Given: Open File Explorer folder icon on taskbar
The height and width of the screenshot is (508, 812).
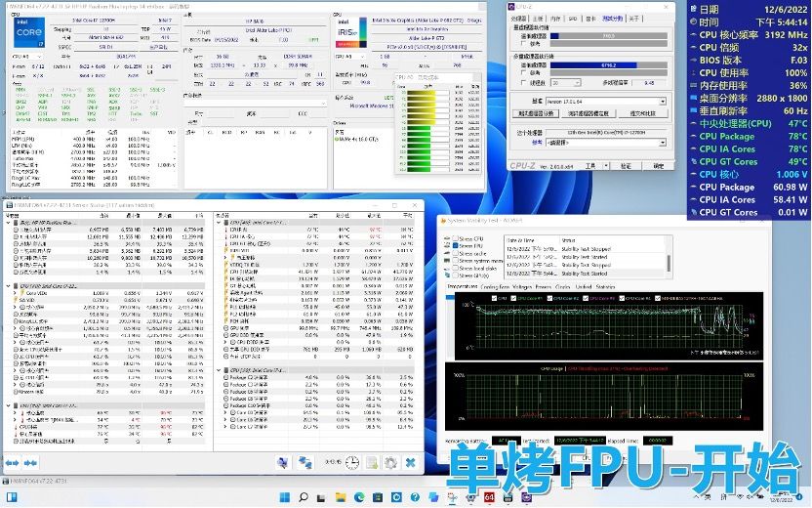Looking at the screenshot, I should coord(341,497).
